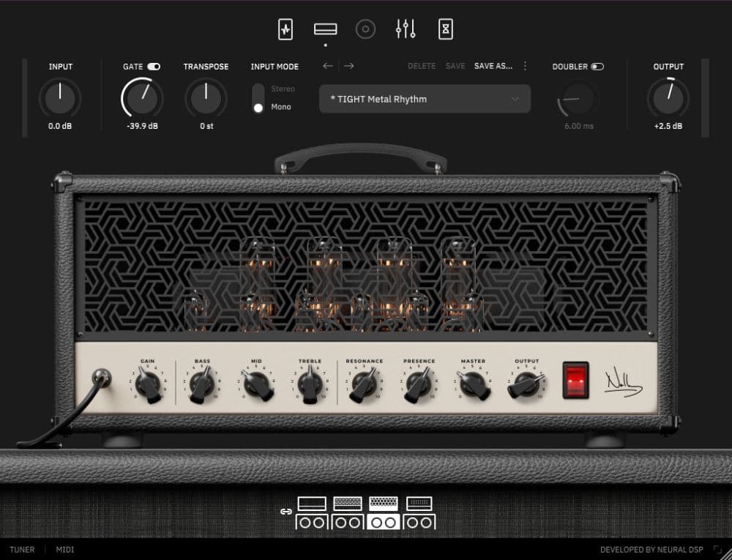Screen dimensions: 732x560
Task: Click Developed by Neural DSP text
Action: pos(651,550)
